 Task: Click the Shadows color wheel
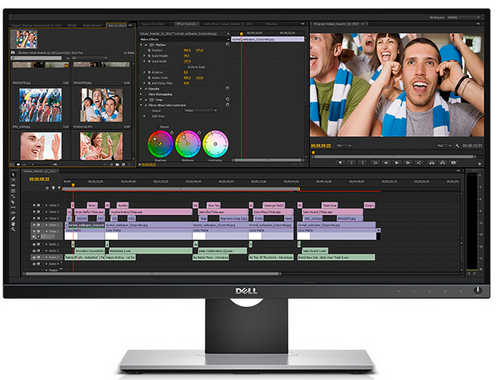[x=160, y=144]
